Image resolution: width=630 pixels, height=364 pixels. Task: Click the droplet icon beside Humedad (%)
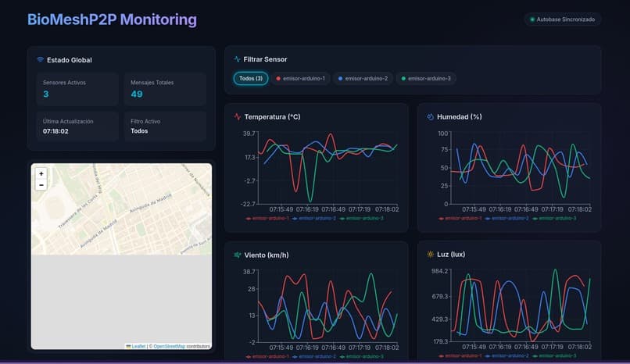[431, 117]
